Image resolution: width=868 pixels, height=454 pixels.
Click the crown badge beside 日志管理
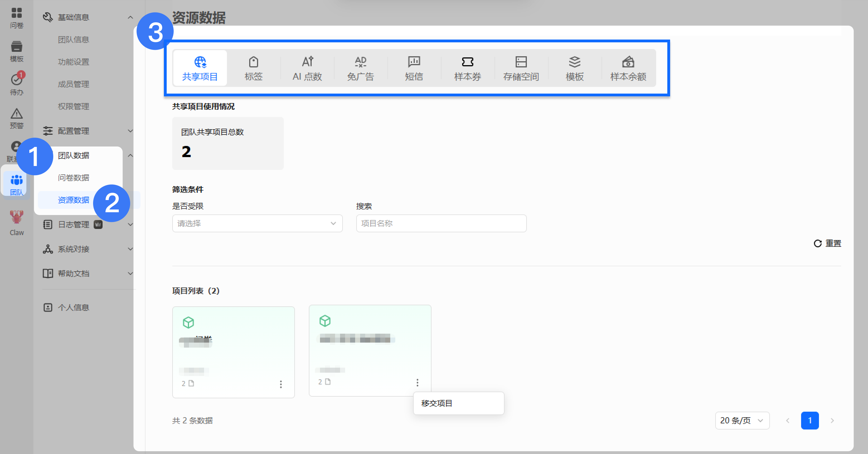click(98, 224)
